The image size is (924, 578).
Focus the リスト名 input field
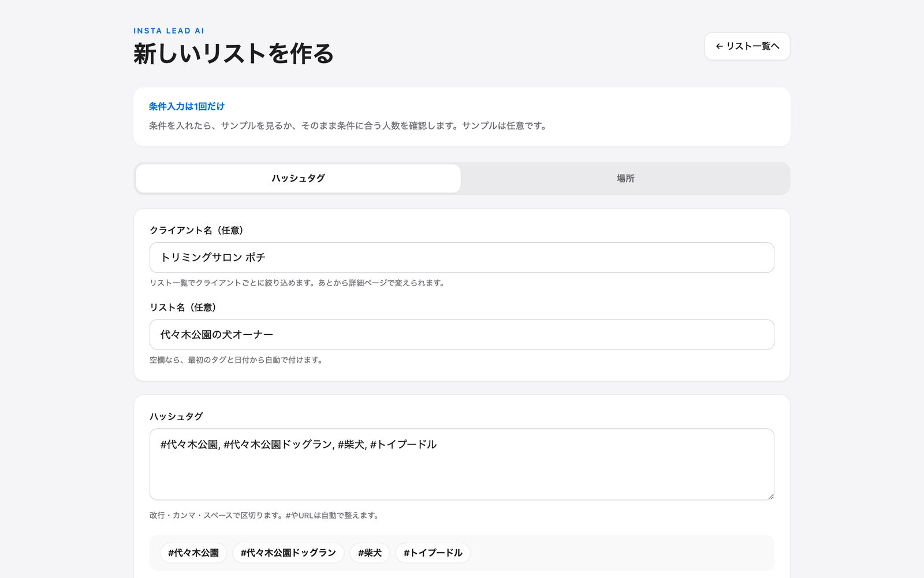[462, 335]
